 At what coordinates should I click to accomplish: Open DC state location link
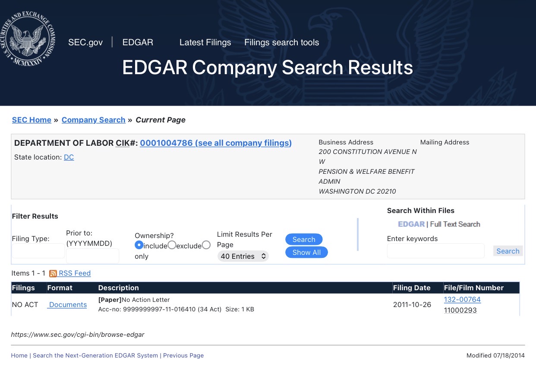[x=69, y=157]
